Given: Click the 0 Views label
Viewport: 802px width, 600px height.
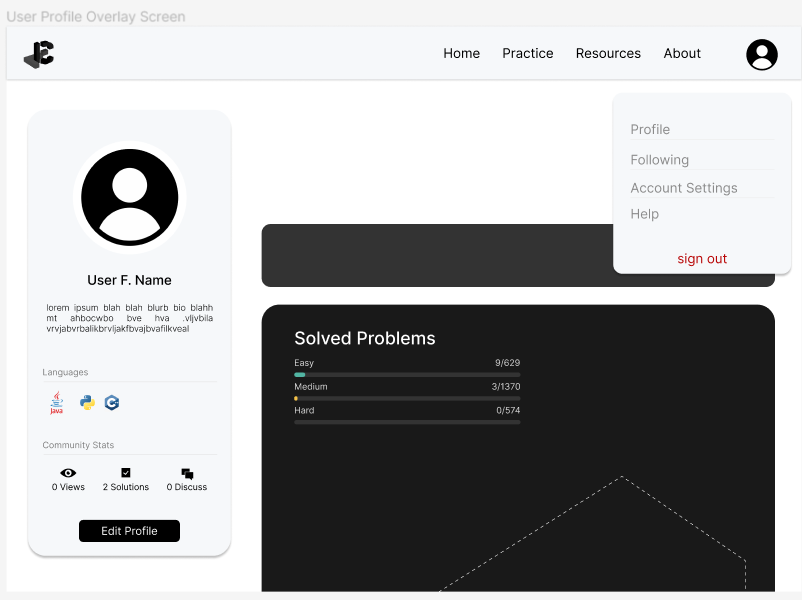Looking at the screenshot, I should pyautogui.click(x=68, y=487).
